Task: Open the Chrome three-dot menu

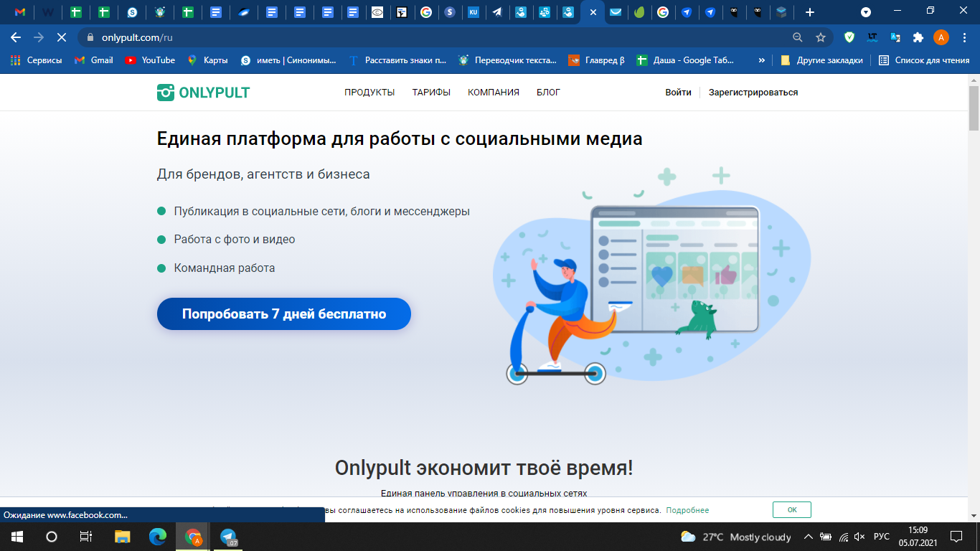Action: coord(964,37)
